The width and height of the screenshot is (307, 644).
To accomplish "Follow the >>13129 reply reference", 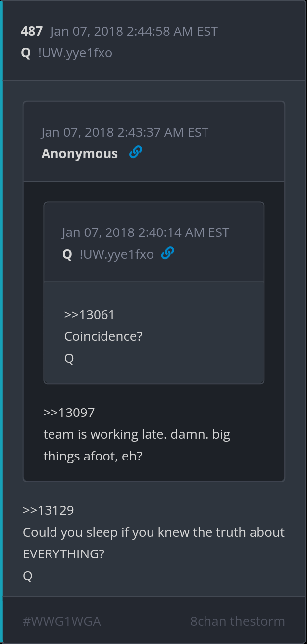I will [49, 510].
